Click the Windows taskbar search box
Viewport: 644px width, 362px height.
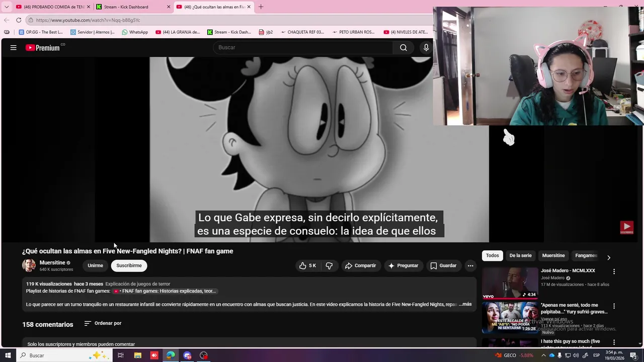coord(64,355)
